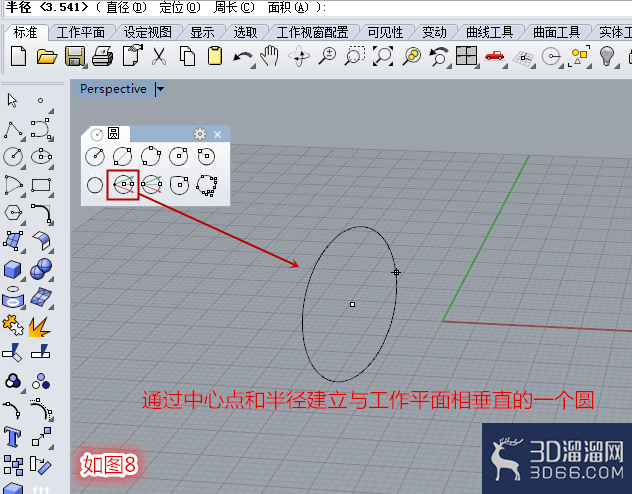
Task: Click the light bulb icon in toolbar
Action: [607, 56]
